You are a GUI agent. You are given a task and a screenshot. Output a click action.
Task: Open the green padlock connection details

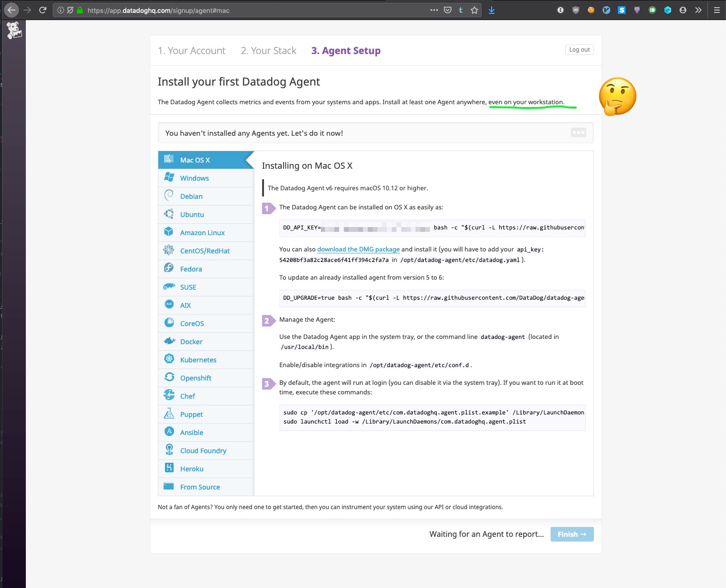[80, 10]
